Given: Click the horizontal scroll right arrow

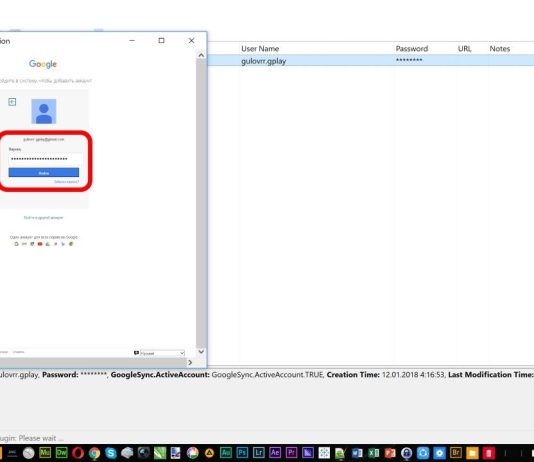Looking at the screenshot, I should tap(190, 363).
